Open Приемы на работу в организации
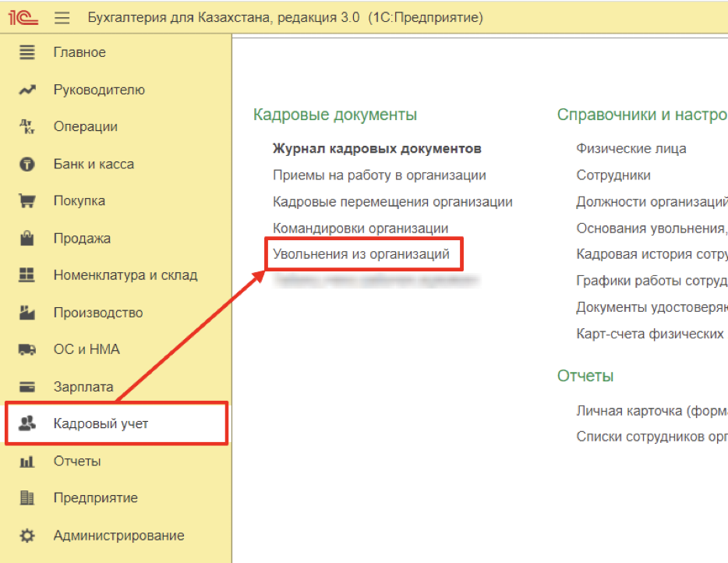The height and width of the screenshot is (563, 728). tap(379, 175)
